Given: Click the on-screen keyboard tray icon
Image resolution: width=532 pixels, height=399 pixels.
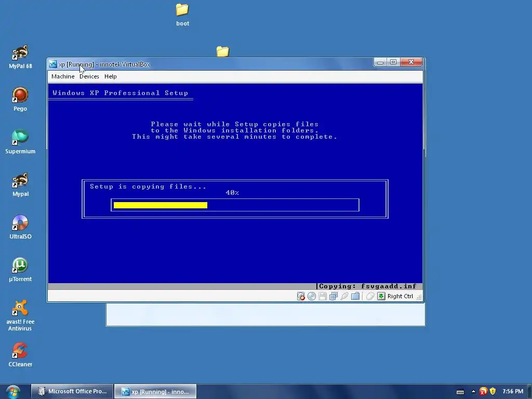Looking at the screenshot, I should [x=460, y=392].
